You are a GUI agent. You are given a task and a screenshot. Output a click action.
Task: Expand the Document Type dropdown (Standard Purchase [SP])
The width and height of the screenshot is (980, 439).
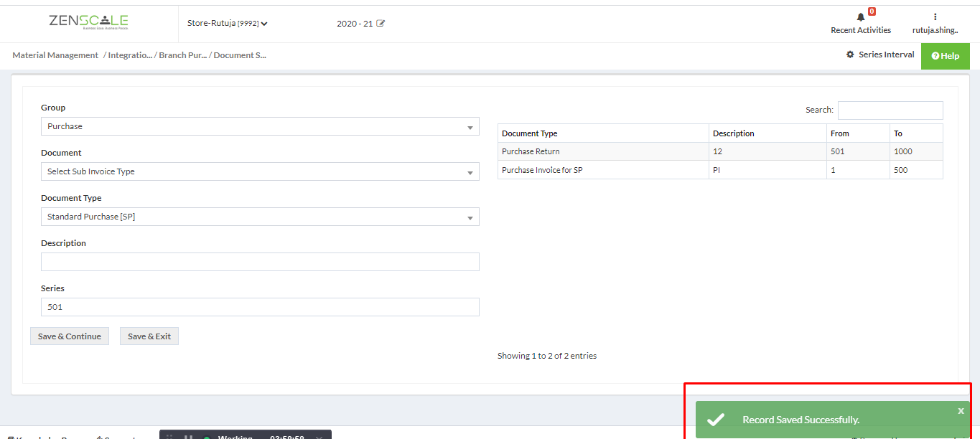[x=260, y=217]
